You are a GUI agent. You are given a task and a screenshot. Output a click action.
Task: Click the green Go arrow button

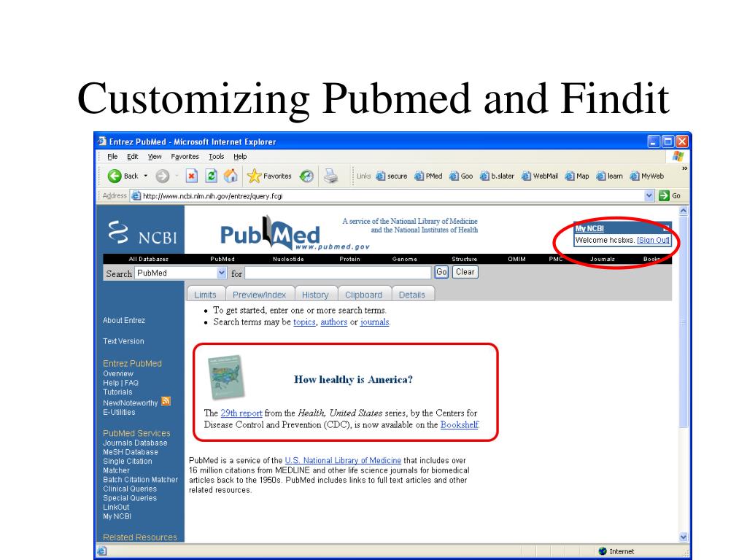click(664, 195)
